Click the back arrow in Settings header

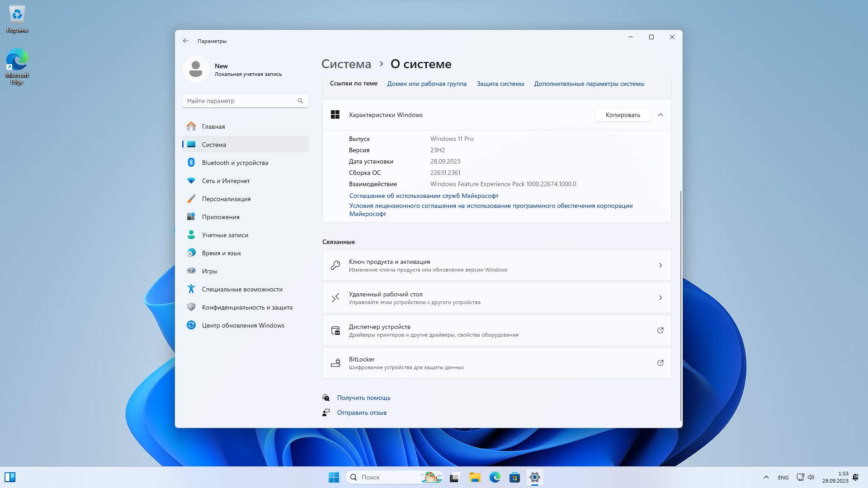click(x=186, y=41)
